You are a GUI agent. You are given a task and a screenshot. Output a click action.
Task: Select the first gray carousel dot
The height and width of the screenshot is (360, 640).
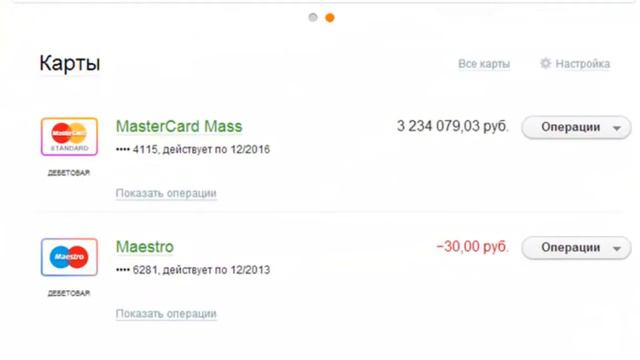313,18
